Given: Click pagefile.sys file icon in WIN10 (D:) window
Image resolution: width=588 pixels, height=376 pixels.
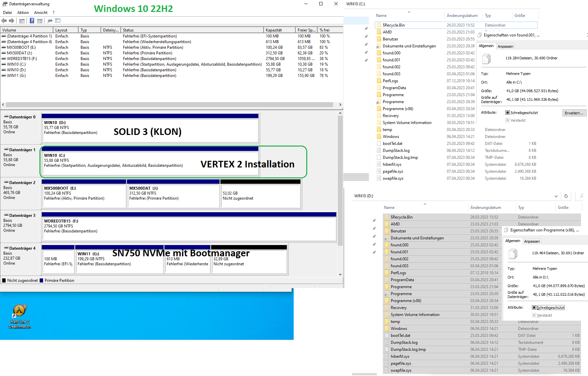Looking at the screenshot, I should (x=387, y=363).
